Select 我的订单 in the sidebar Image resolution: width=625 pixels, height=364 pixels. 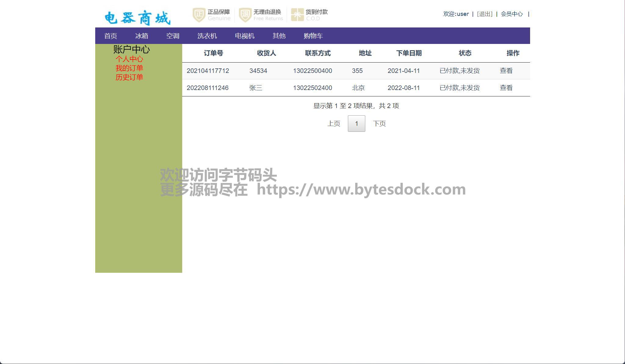pyautogui.click(x=129, y=68)
